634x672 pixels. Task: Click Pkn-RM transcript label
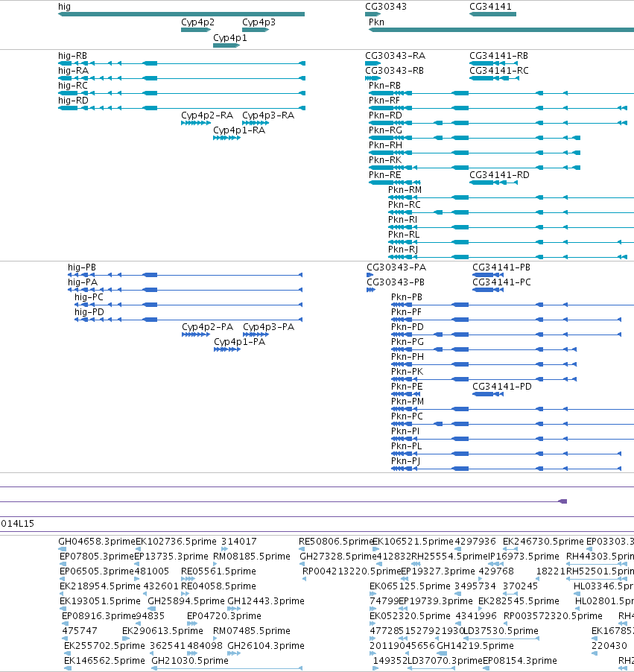[405, 190]
